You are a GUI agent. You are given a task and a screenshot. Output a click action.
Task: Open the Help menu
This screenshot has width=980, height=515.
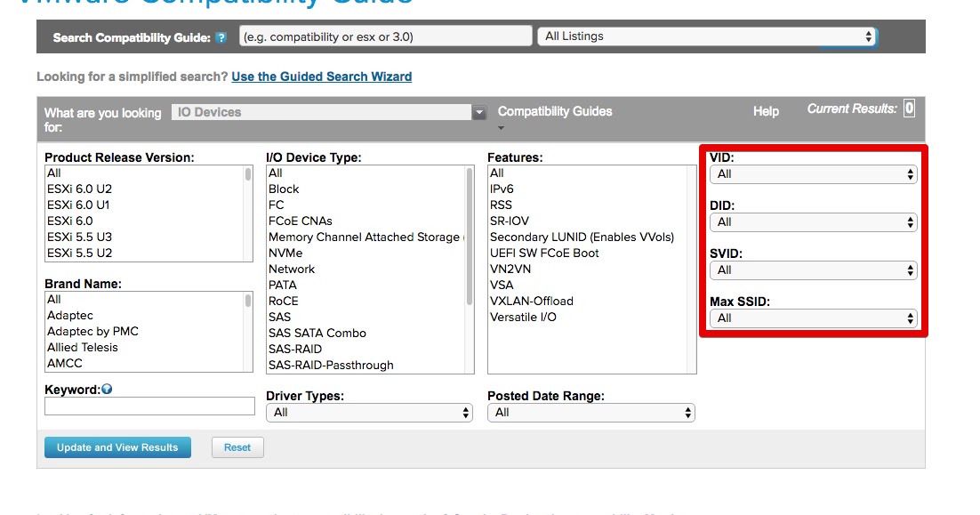pos(766,111)
